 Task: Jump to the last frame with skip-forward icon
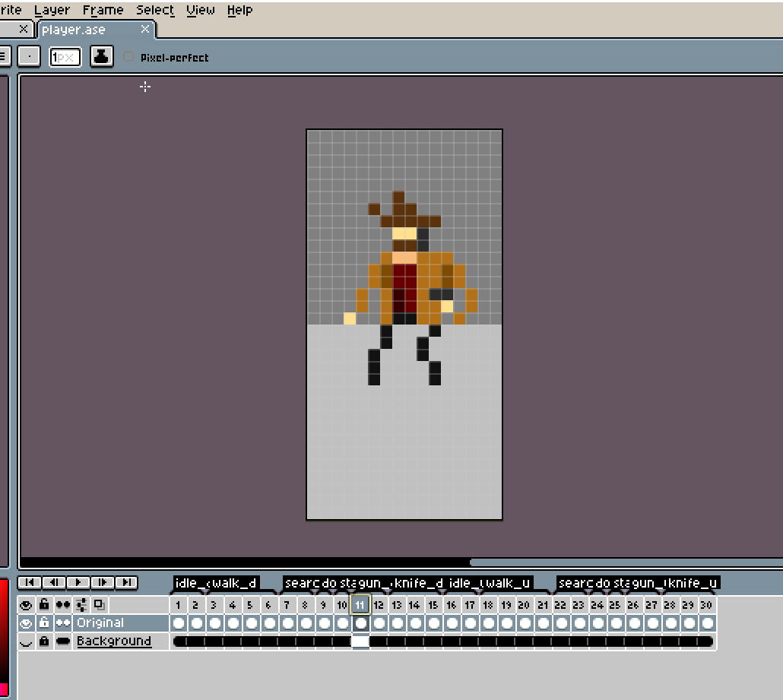point(127,582)
